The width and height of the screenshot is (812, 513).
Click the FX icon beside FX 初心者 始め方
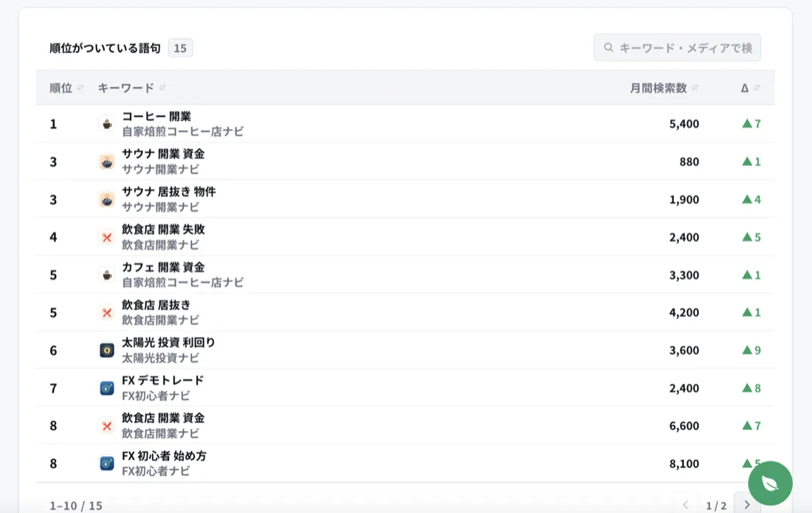coord(107,464)
